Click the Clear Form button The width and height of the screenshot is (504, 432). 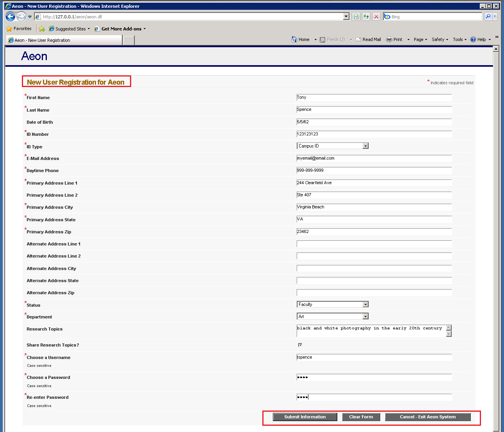361,417
